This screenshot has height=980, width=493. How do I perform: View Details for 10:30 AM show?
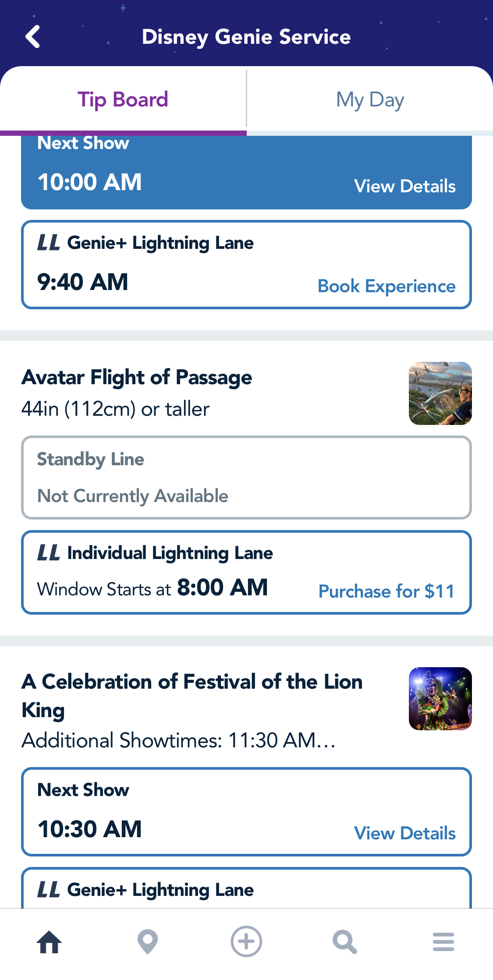point(404,833)
